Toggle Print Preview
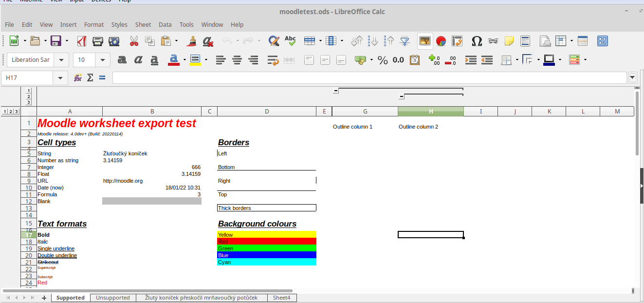Screen dimensions: 644x303 click(114, 41)
